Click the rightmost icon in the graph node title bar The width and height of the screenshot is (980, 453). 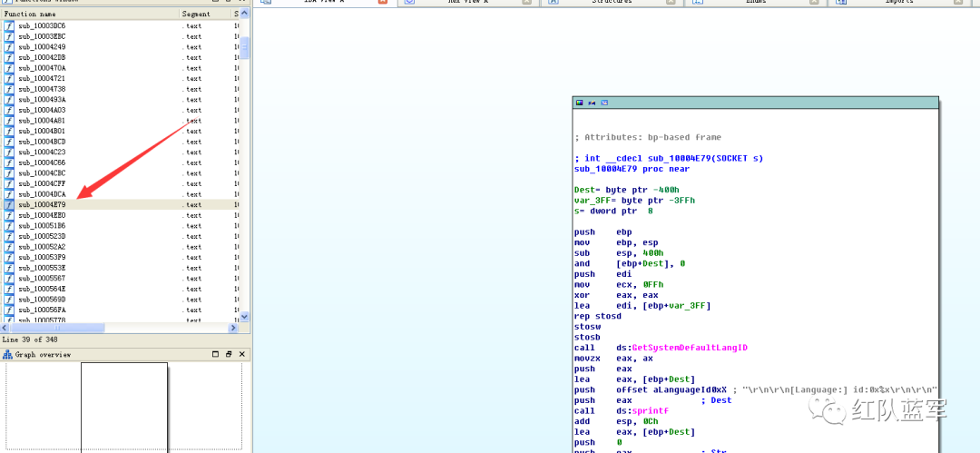click(603, 103)
